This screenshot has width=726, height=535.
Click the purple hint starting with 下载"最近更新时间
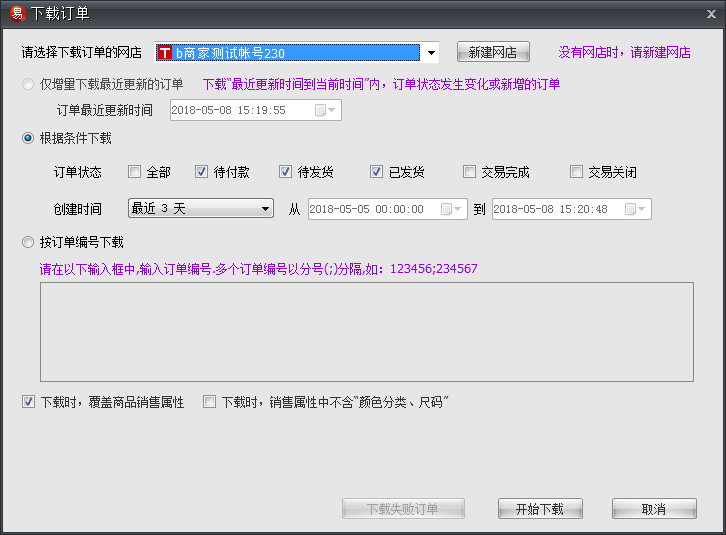[x=381, y=84]
